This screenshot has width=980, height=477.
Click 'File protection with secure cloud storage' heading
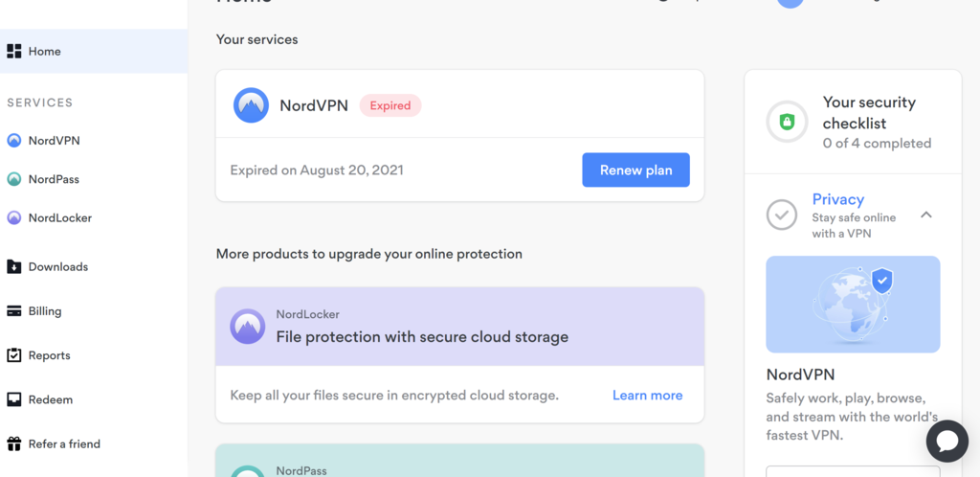point(422,337)
